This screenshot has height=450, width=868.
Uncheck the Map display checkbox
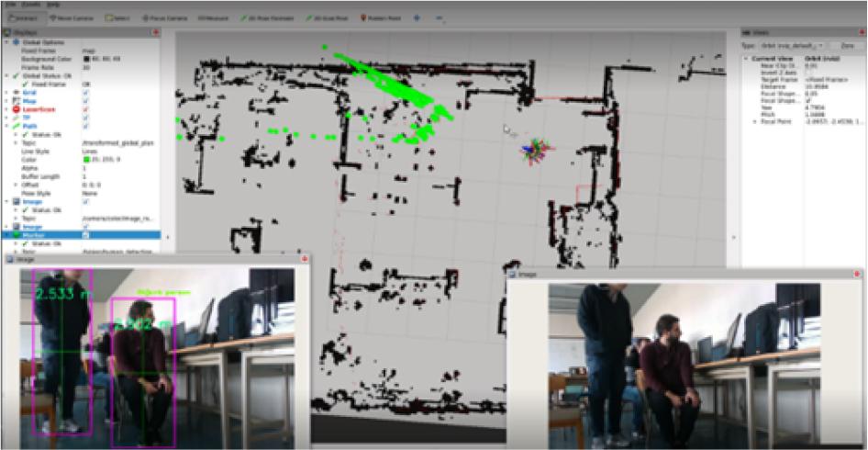tap(85, 101)
